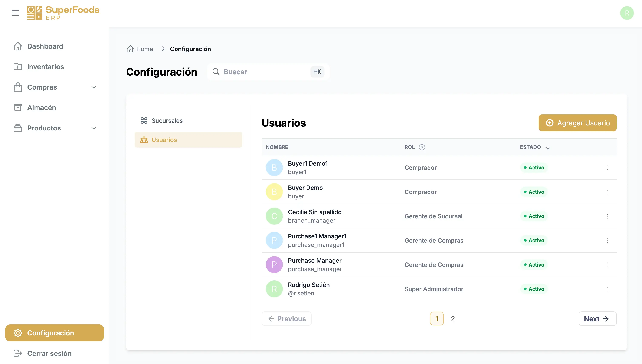Viewport: 642px width, 364px height.
Task: Open the three-dot menu for Buyer1 Demo1
Action: [x=607, y=168]
